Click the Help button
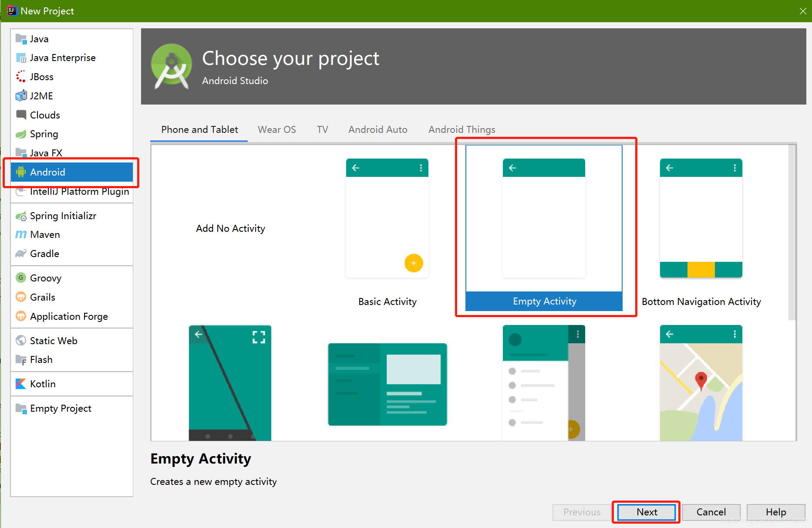Viewport: 812px width, 528px height. click(x=776, y=512)
